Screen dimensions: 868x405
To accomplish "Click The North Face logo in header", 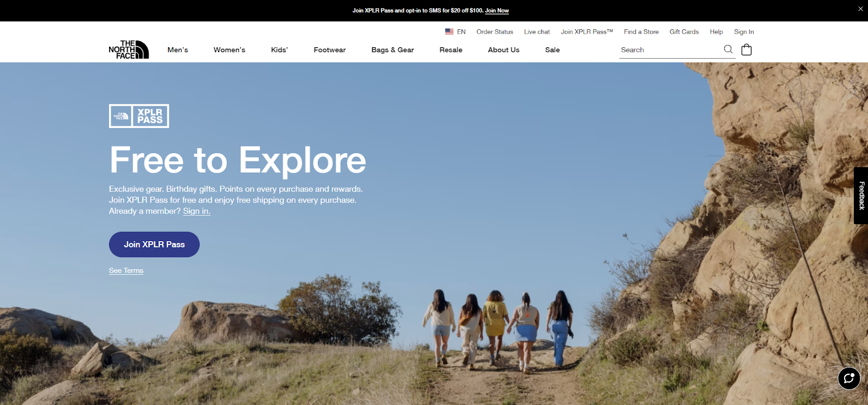I will 129,49.
